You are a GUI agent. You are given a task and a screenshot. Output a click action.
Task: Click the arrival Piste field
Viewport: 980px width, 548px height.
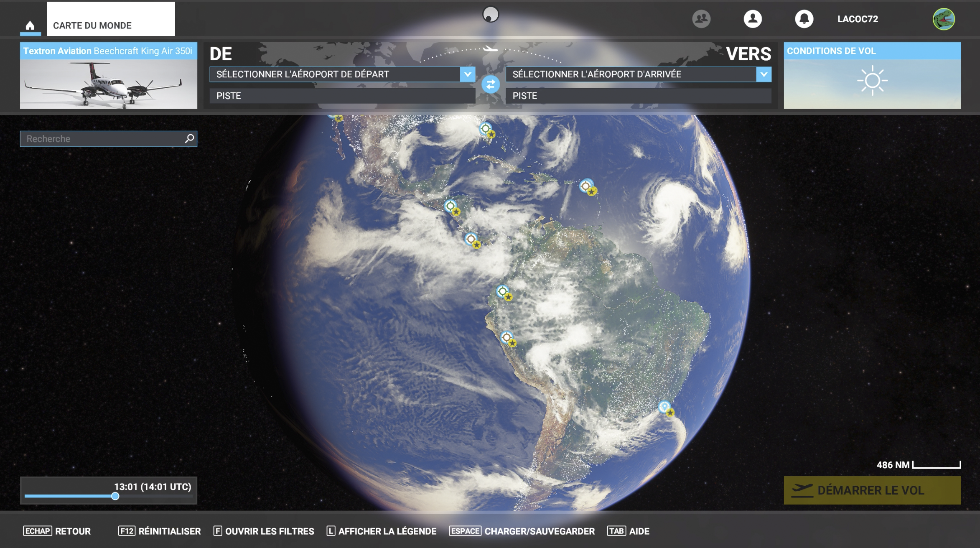coord(639,96)
